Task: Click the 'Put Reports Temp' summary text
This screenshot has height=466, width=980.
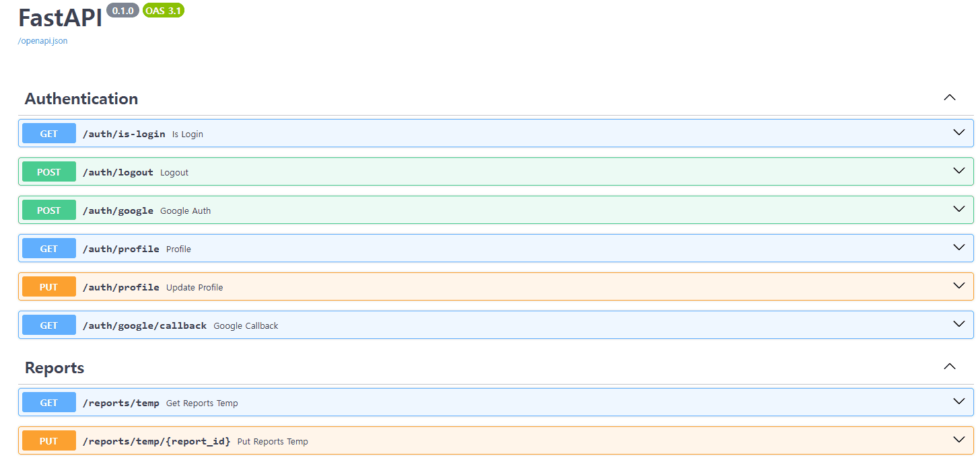Action: pyautogui.click(x=273, y=441)
